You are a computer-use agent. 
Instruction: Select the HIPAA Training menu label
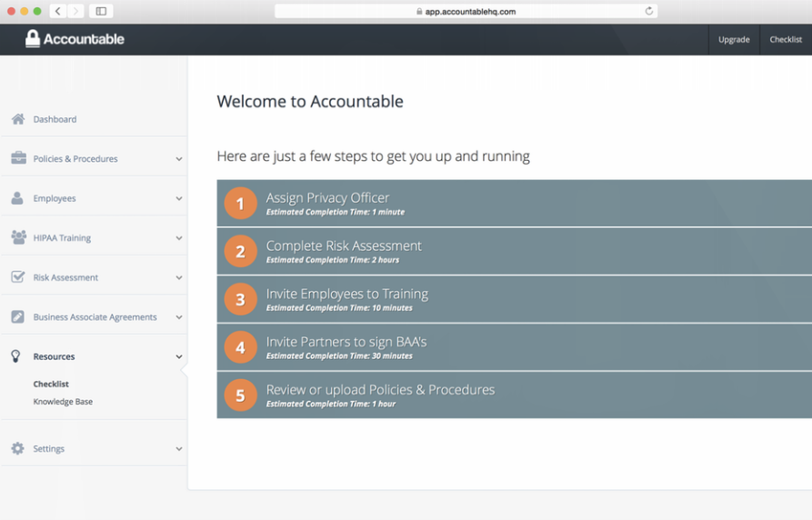pos(62,238)
